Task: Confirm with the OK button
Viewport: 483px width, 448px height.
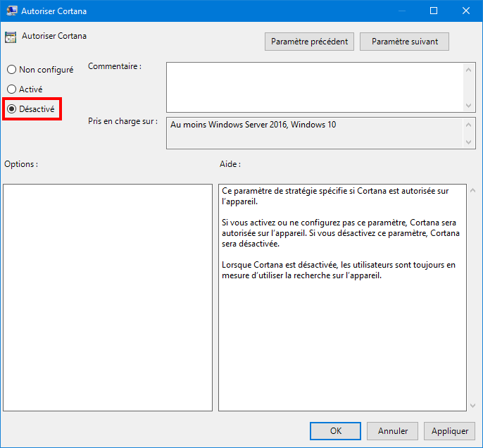Action: [335, 431]
